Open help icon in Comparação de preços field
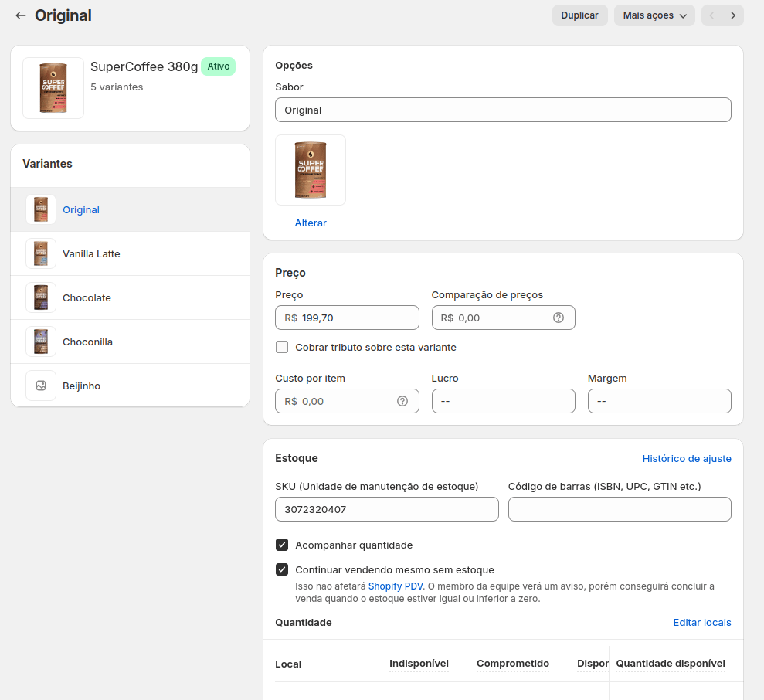This screenshot has height=700, width=764. [559, 318]
